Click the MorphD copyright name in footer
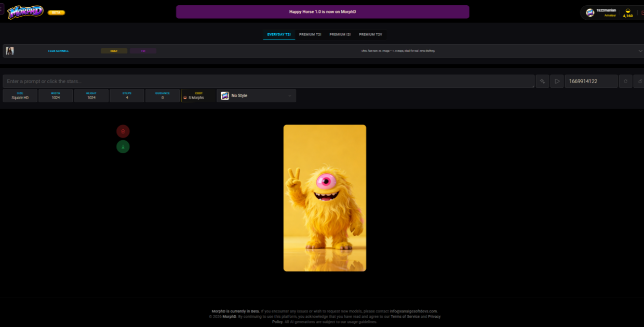Viewport: 644px width, 327px height. (230, 316)
